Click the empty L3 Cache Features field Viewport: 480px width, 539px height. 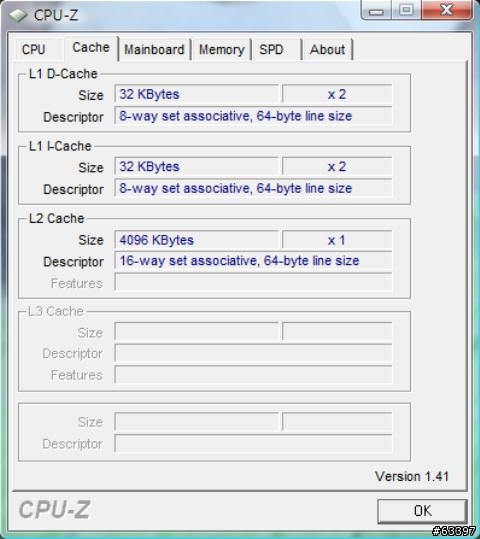[x=253, y=374]
